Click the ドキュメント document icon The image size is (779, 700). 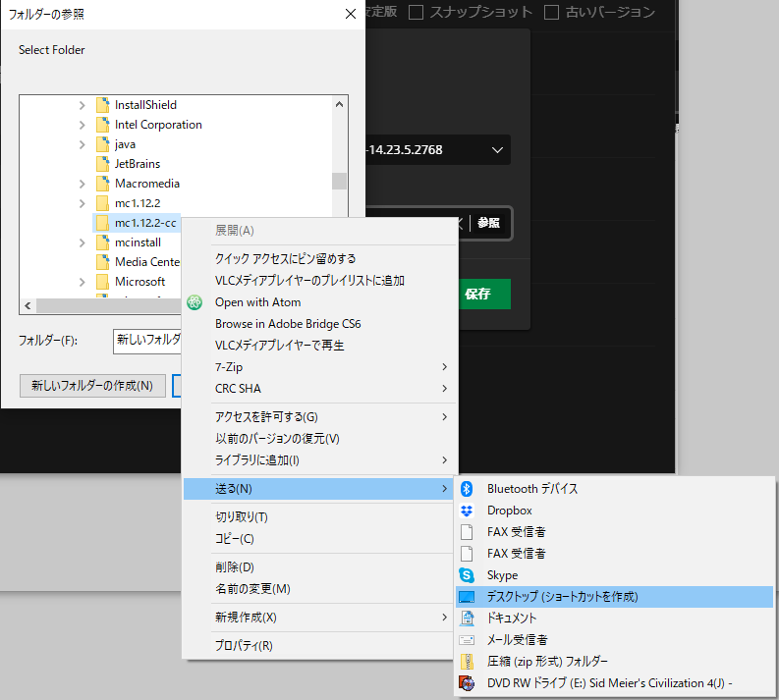pos(467,619)
